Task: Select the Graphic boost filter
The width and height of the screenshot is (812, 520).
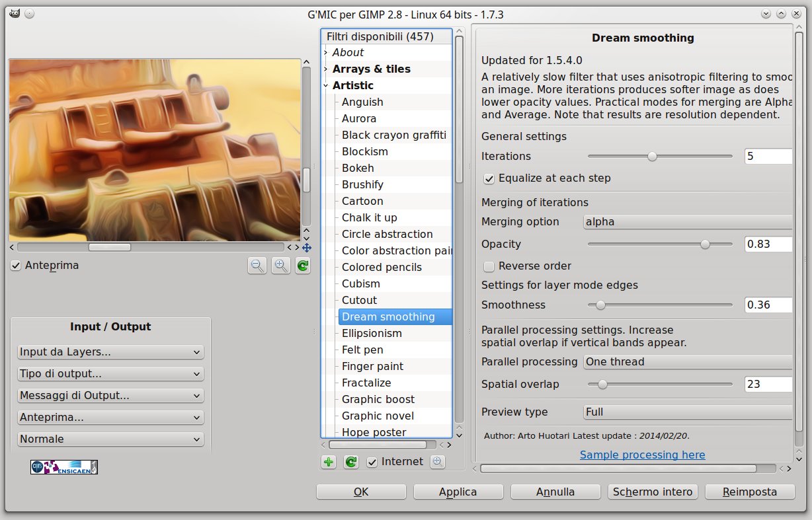Action: (378, 400)
